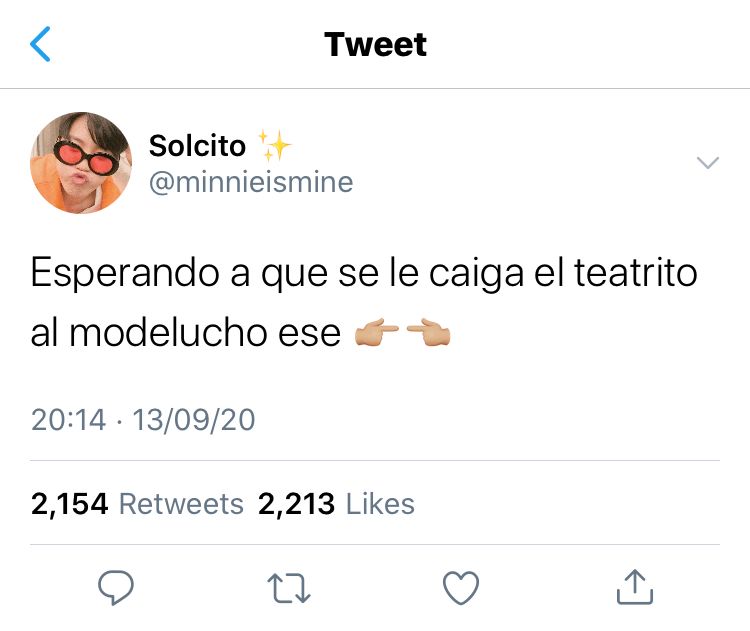Screen dimensions: 750x631
Task: Select the tweet line starting with Esperando
Action: 364,274
